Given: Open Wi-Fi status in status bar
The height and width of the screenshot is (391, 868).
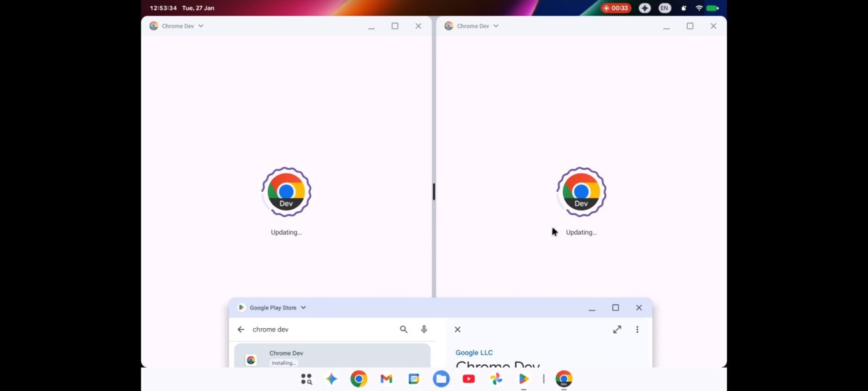Looking at the screenshot, I should click(699, 8).
